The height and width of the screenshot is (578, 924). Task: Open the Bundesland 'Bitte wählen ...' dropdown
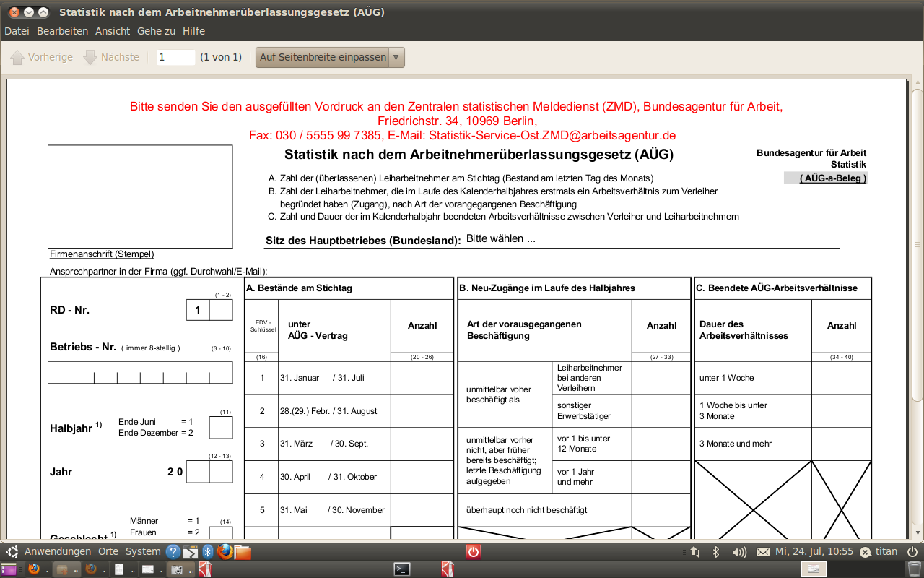click(650, 239)
